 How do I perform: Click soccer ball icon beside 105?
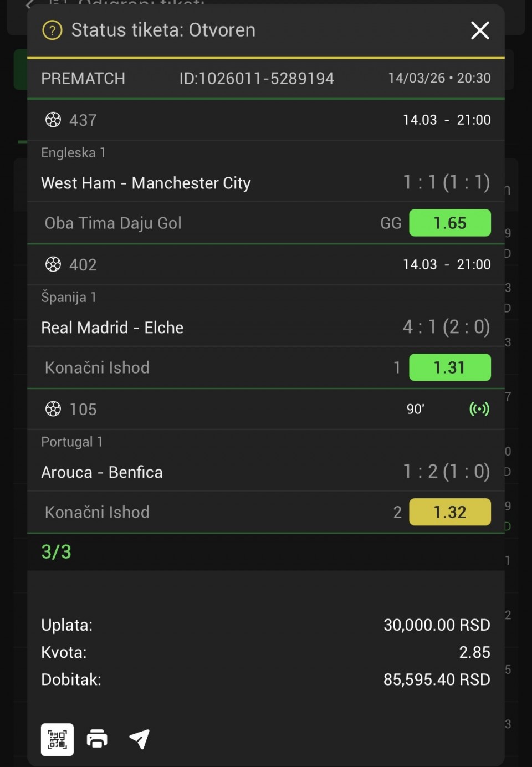53,409
